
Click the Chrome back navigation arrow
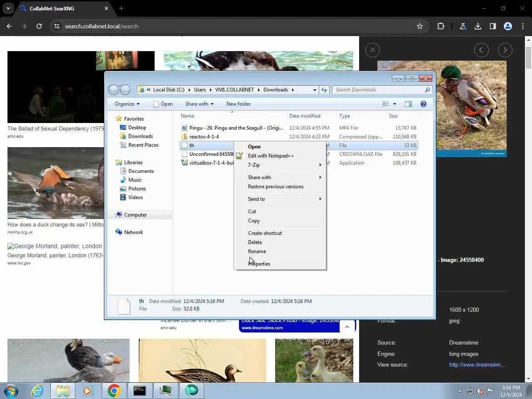pyautogui.click(x=9, y=26)
